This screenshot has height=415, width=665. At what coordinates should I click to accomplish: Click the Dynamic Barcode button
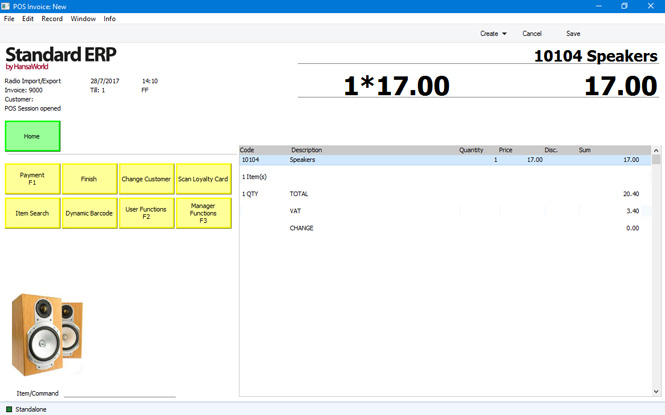[89, 213]
